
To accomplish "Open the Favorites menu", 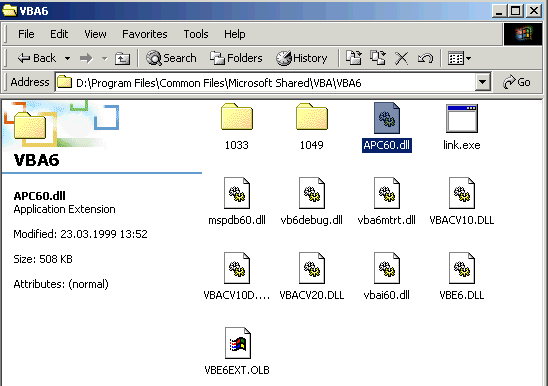I will pos(145,34).
